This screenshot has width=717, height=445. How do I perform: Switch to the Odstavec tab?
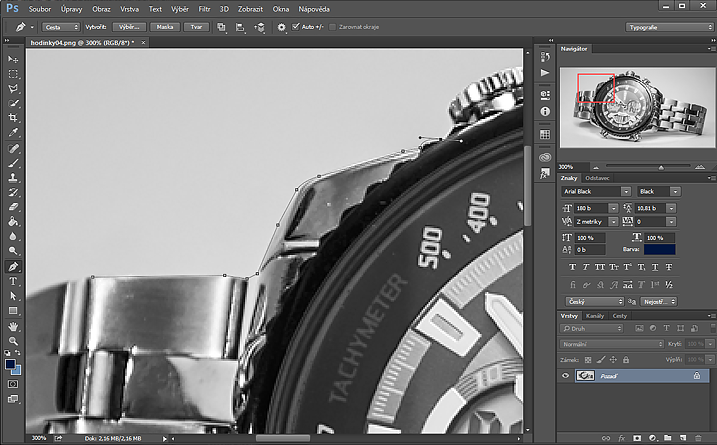pyautogui.click(x=597, y=178)
